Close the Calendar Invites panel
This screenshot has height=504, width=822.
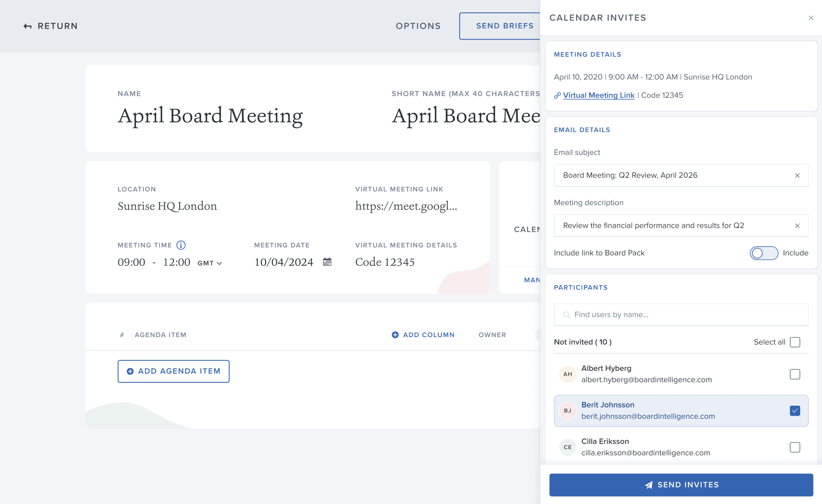811,18
